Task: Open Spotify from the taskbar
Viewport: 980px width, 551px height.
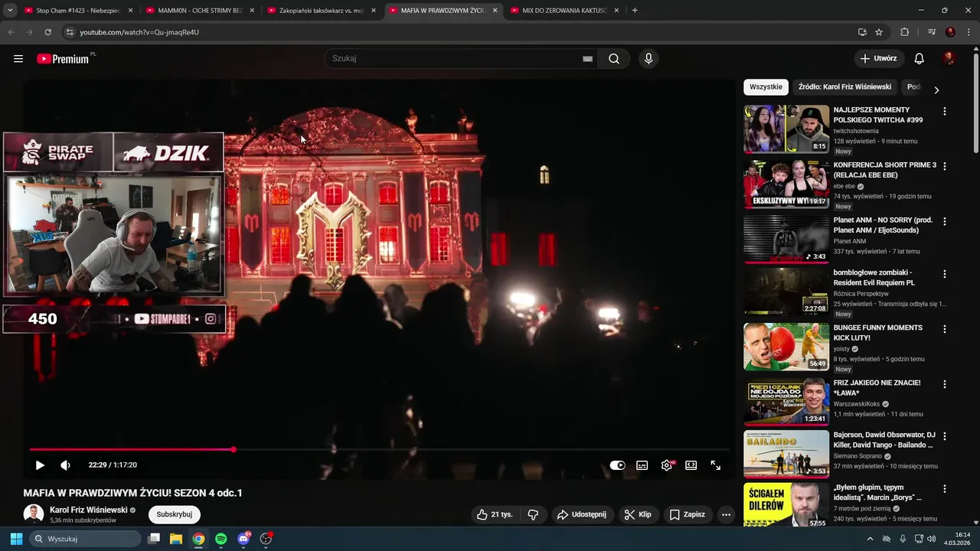Action: pos(221,539)
